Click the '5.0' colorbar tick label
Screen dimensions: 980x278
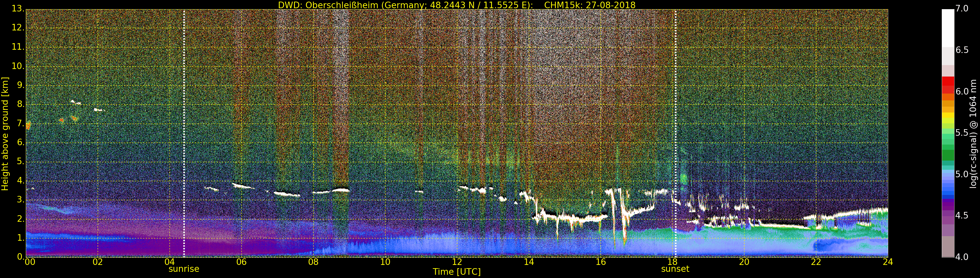pyautogui.click(x=961, y=174)
